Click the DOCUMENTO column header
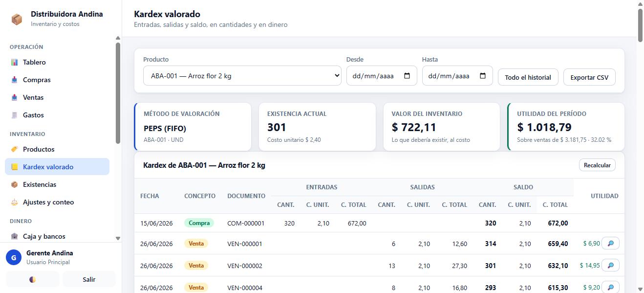 click(246, 196)
